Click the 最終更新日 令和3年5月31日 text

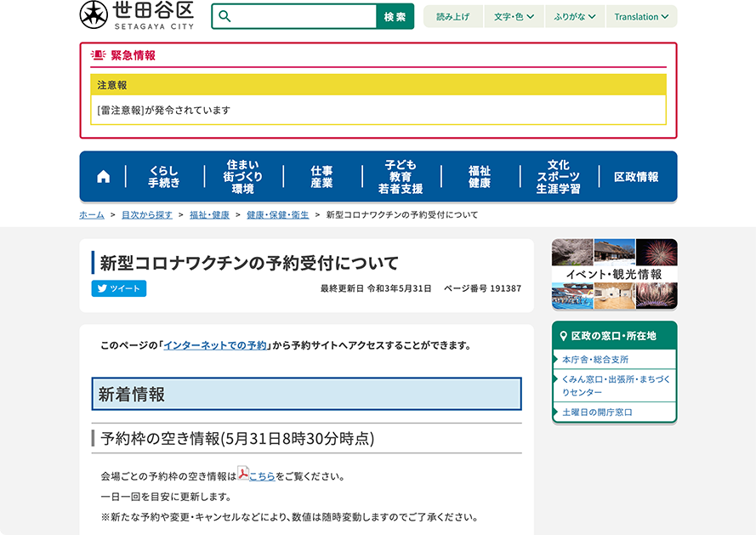(376, 288)
